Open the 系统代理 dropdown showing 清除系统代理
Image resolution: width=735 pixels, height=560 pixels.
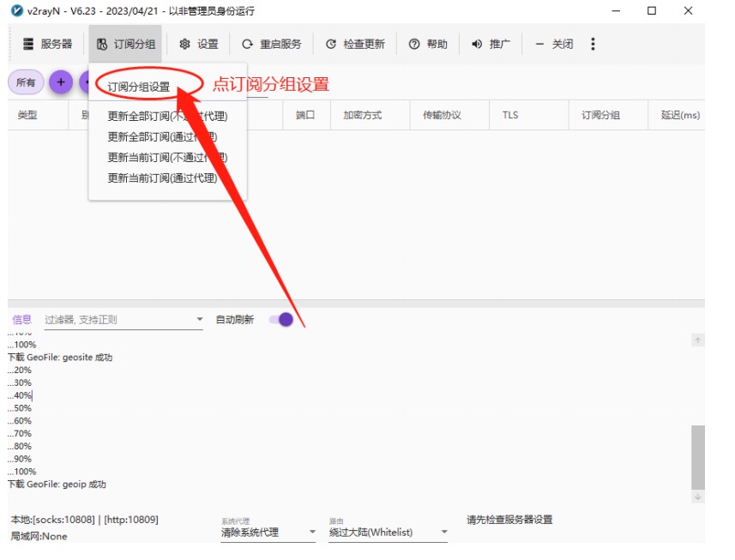click(x=268, y=532)
